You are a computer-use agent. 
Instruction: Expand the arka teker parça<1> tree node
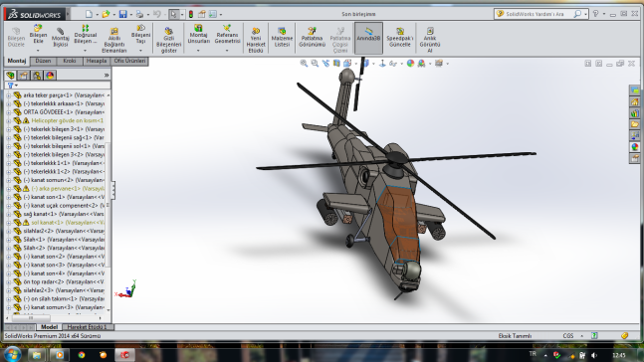[8, 95]
